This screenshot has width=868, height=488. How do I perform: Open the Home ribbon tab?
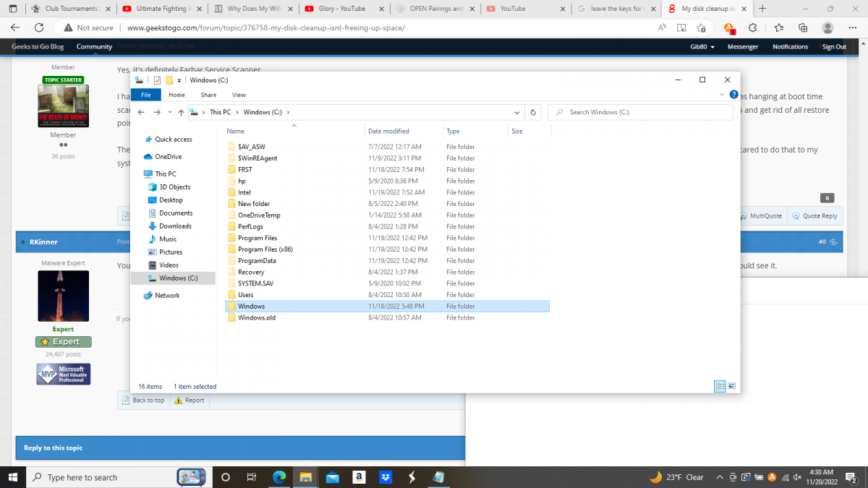(176, 95)
